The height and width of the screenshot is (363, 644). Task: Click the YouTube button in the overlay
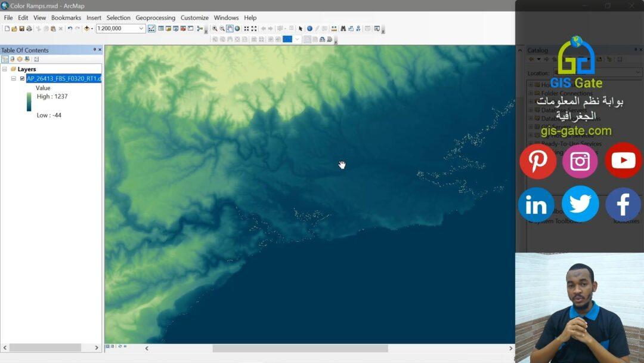point(623,160)
